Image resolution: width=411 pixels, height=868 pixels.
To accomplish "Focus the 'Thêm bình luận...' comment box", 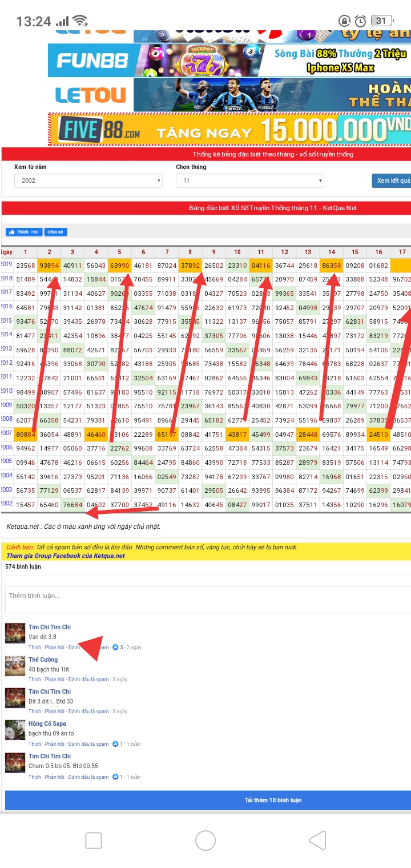I will tap(208, 599).
